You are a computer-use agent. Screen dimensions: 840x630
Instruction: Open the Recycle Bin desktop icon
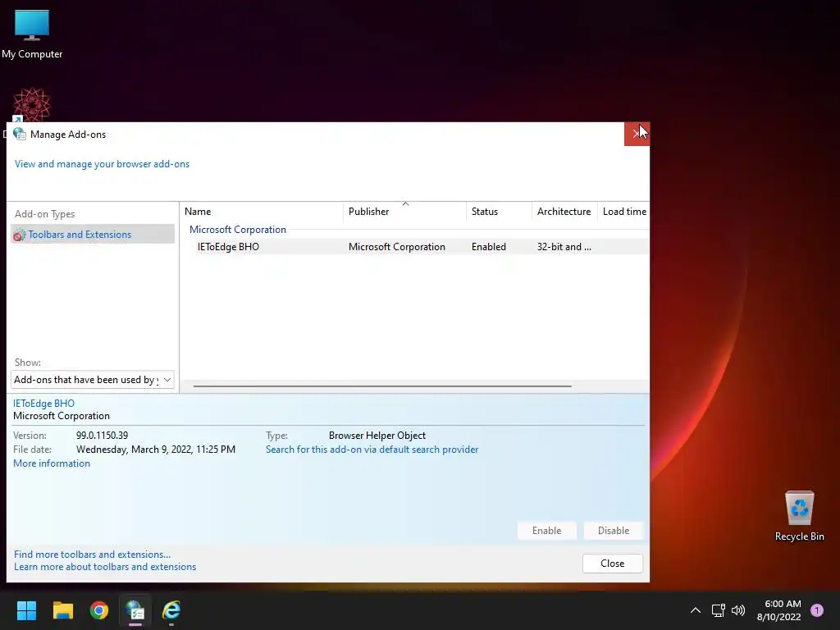(x=799, y=516)
